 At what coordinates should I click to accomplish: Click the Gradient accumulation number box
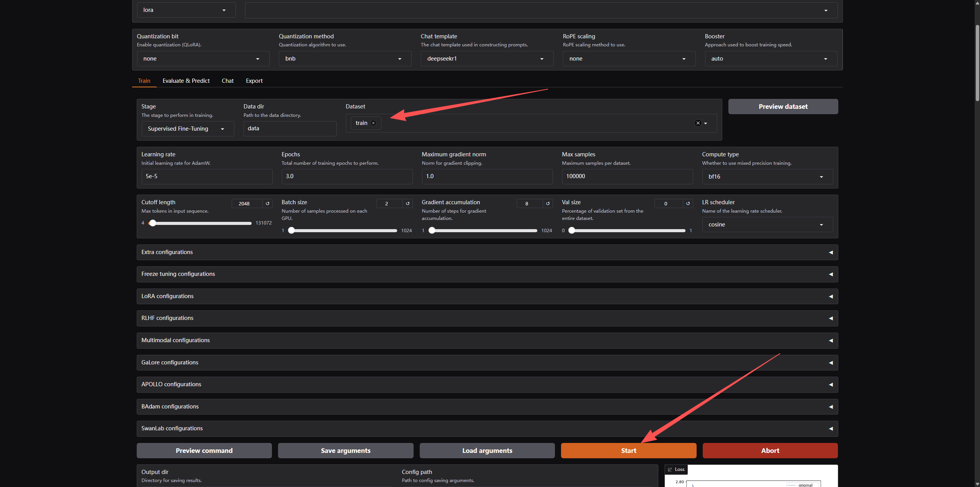[x=529, y=203]
